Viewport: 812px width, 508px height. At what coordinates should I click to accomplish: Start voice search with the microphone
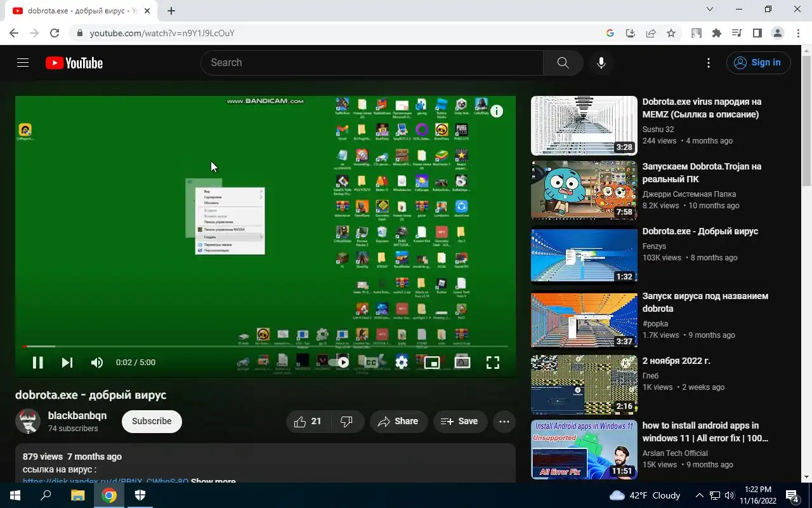pyautogui.click(x=601, y=63)
